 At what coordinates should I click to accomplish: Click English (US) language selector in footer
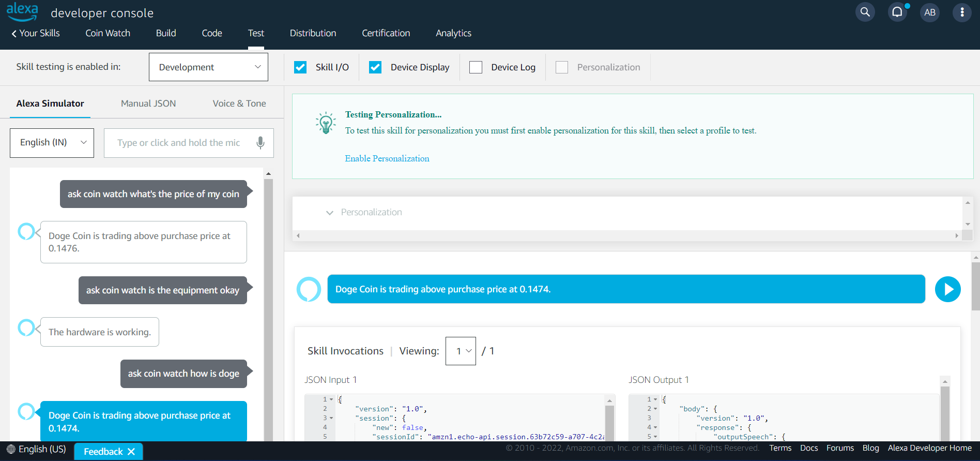pos(42,449)
